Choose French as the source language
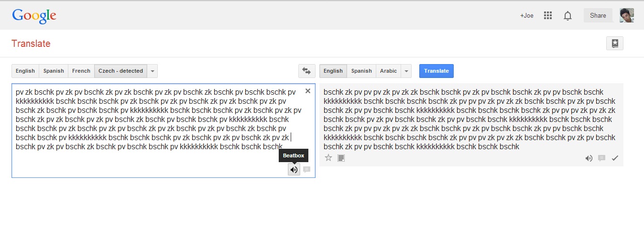The width and height of the screenshot is (644, 242). pos(81,71)
